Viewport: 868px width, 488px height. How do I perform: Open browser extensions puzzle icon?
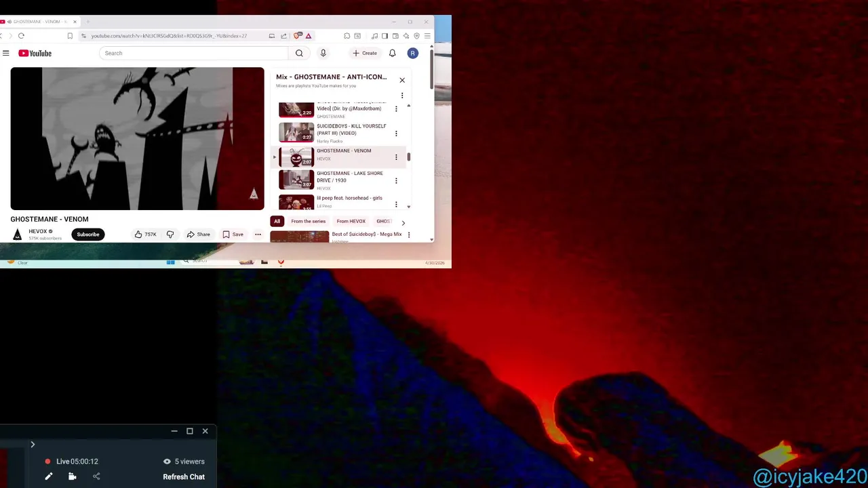(347, 36)
